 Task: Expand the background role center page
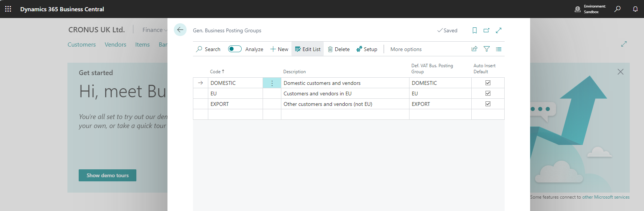[624, 44]
